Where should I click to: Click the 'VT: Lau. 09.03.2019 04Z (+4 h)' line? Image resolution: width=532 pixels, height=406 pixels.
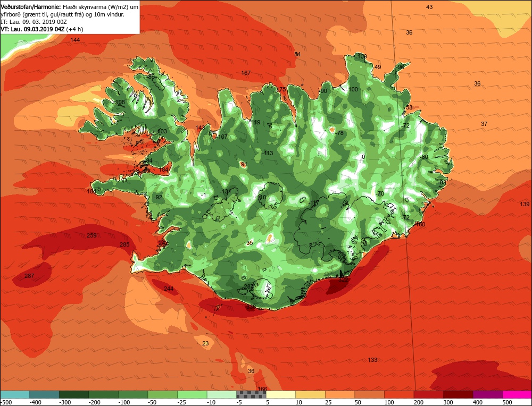[41, 29]
